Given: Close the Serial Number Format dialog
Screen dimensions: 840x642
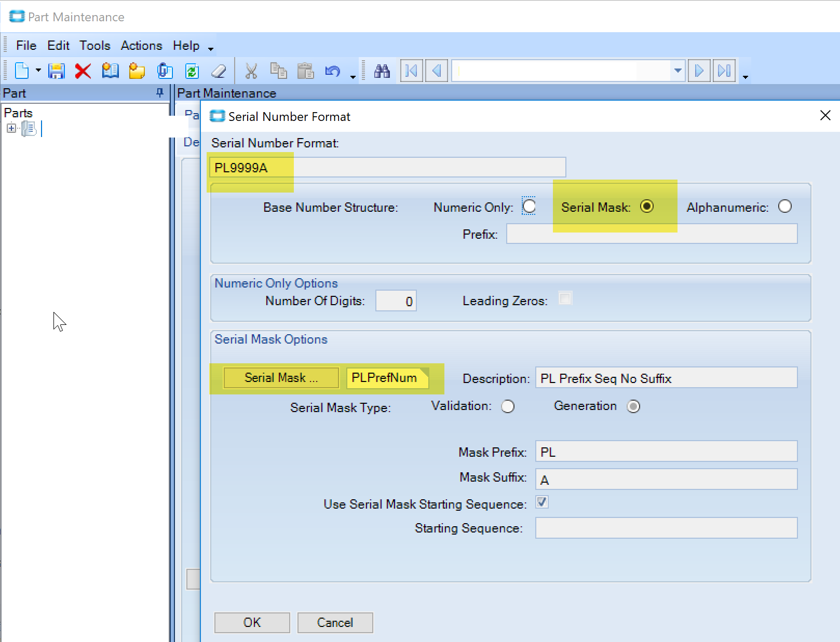Looking at the screenshot, I should click(x=825, y=115).
